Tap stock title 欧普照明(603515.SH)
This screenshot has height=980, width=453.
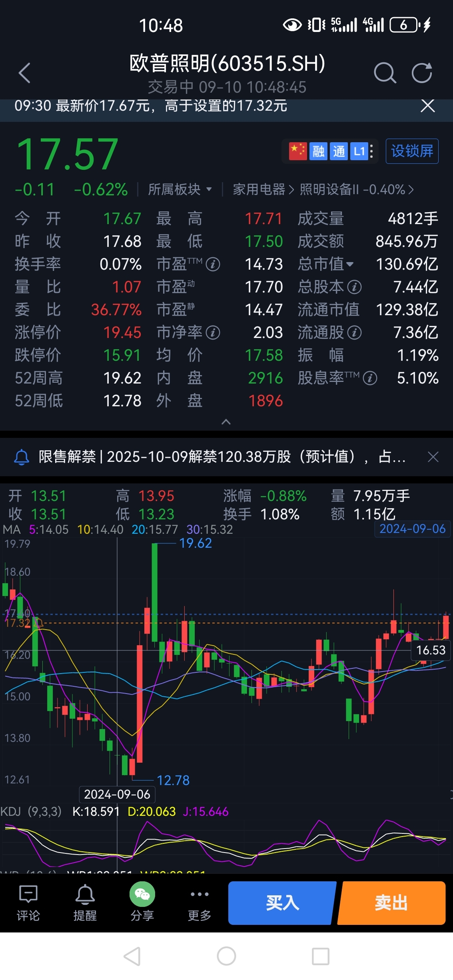click(227, 63)
